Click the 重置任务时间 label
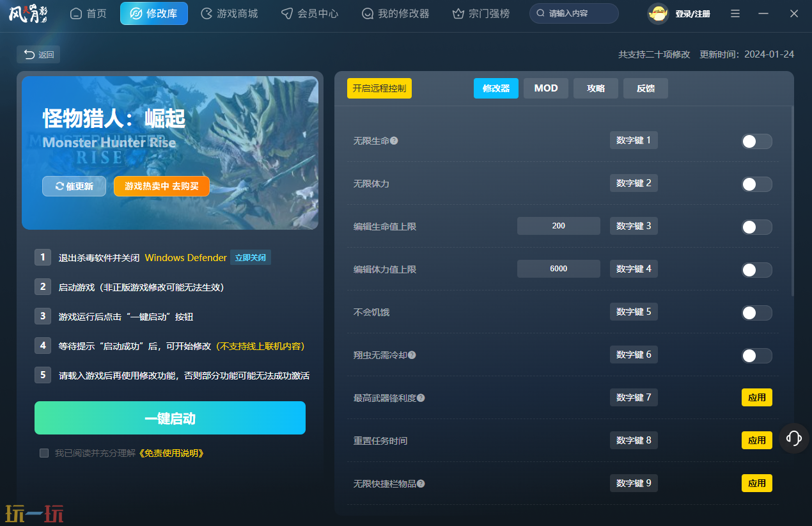Viewport: 812px width, 526px height. point(380,441)
